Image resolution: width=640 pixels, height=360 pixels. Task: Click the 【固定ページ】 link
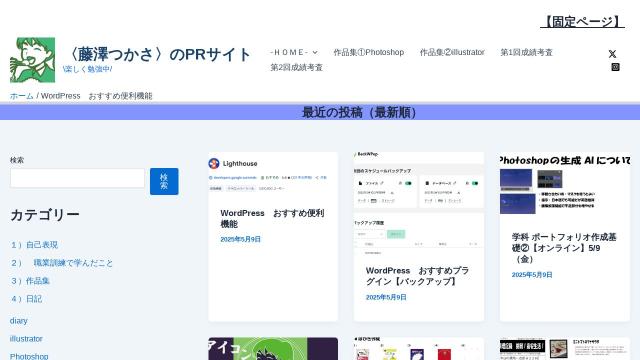tap(582, 22)
